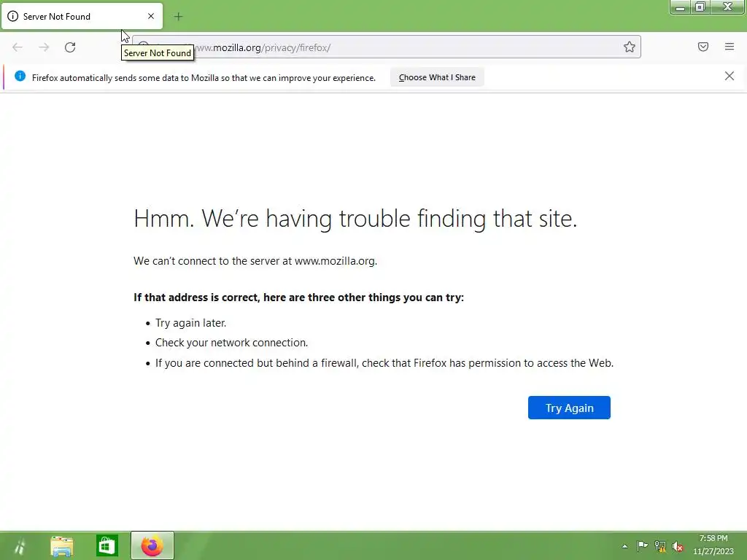Restore down the Firefox window

700,7
